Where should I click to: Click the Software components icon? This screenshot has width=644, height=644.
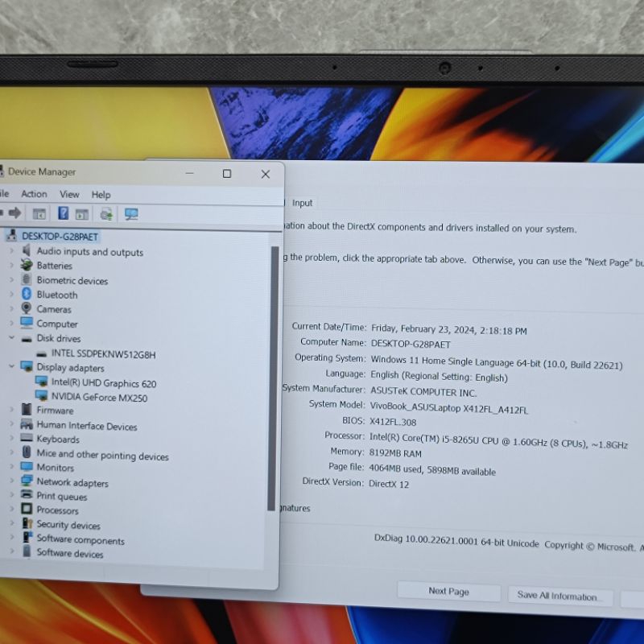[27, 537]
